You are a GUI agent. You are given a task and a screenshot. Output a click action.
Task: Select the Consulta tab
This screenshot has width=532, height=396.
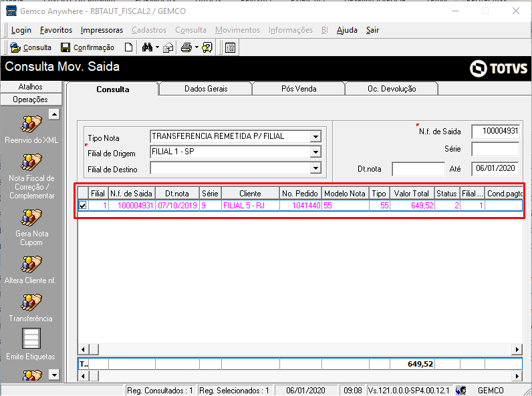coord(113,89)
